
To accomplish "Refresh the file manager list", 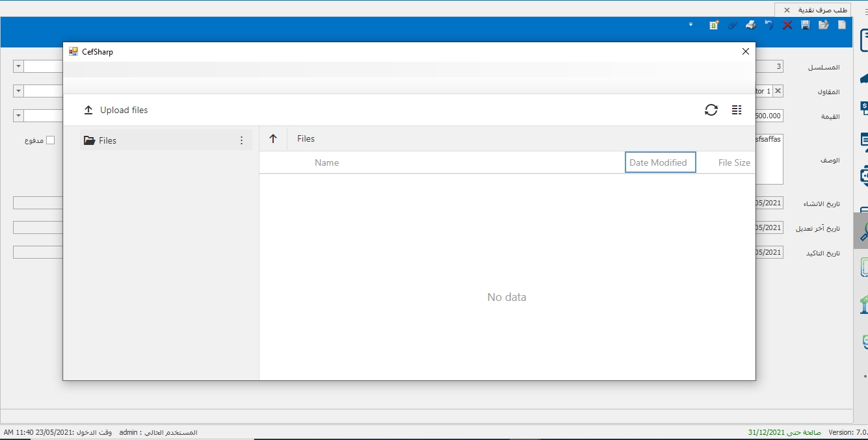I will point(711,110).
